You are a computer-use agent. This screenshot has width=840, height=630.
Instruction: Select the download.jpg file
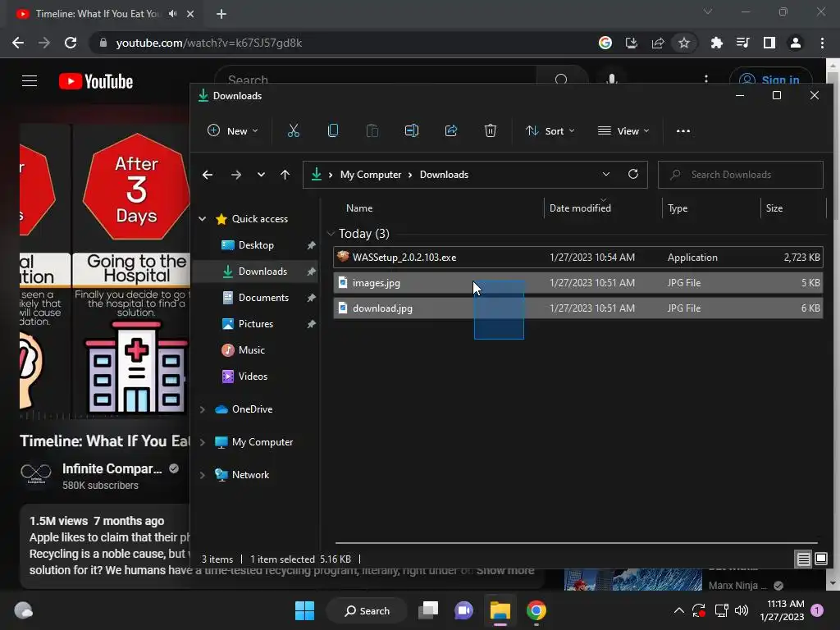click(577, 308)
